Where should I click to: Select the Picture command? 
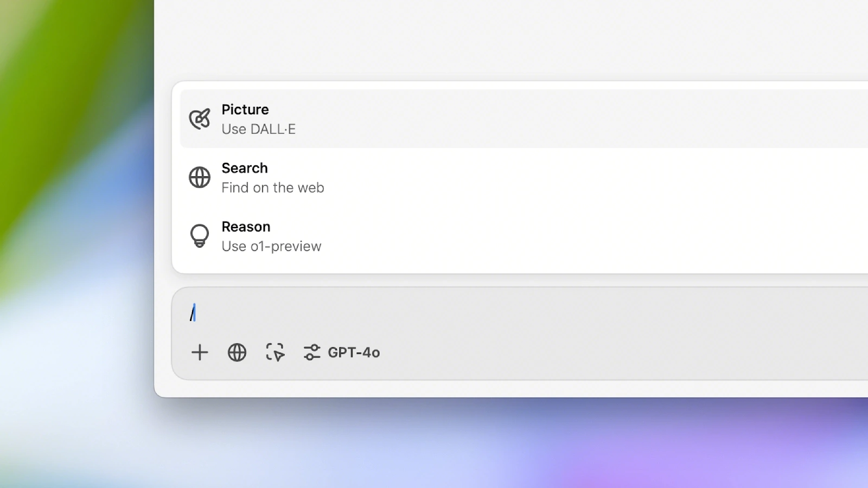tap(245, 110)
